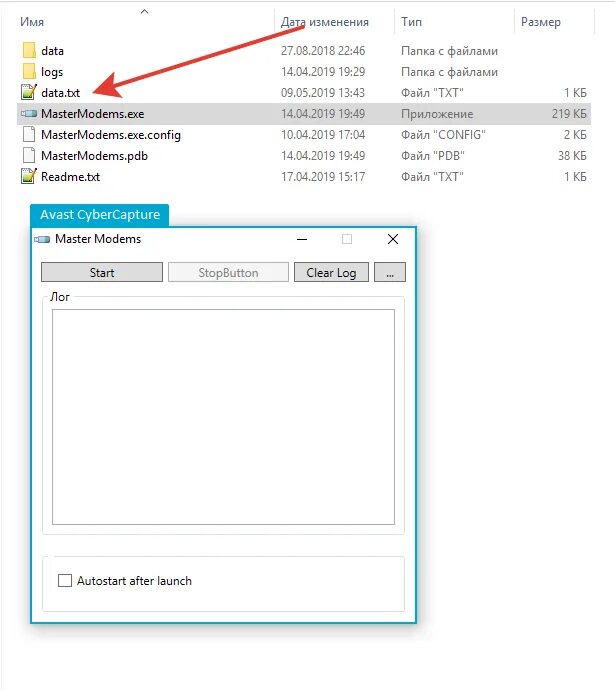This screenshot has height=691, width=615.
Task: Select the folder name logs
Action: click(x=52, y=72)
